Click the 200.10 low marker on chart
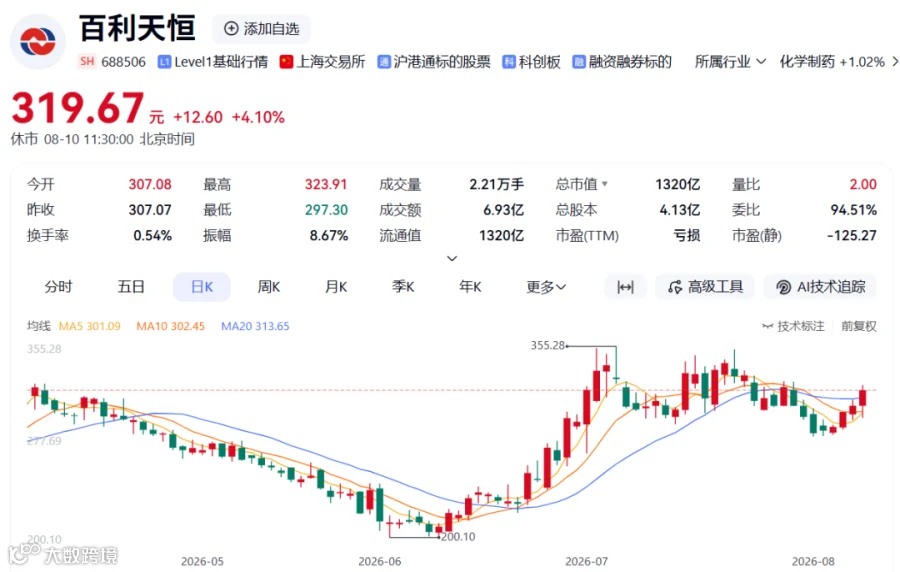Screen dimensions: 900x572 click(x=458, y=537)
